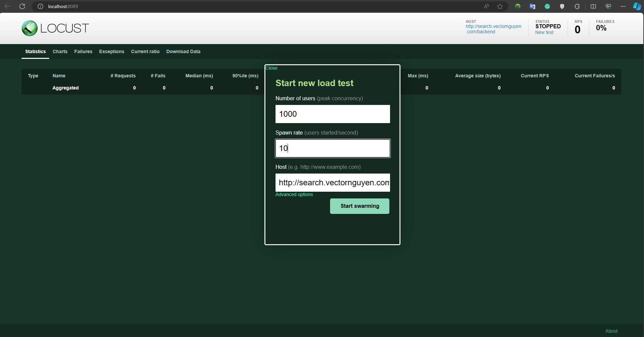Click the New test link under STOPPED status
Viewport: 644px width, 337px height.
click(x=544, y=32)
